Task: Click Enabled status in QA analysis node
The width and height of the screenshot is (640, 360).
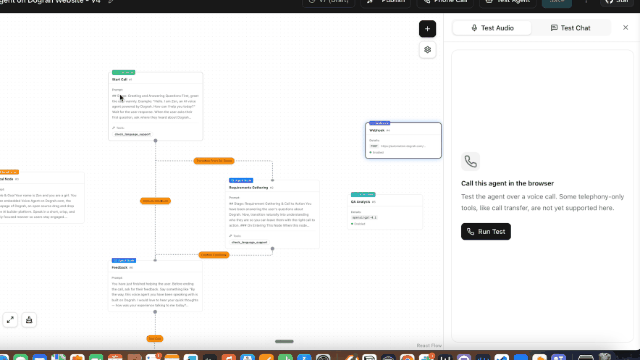Action: [358, 224]
